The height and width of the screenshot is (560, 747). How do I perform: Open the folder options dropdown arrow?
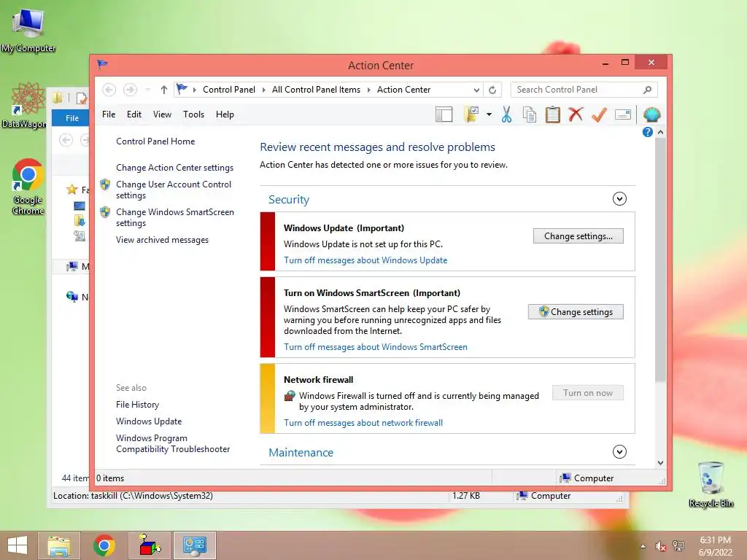489,114
